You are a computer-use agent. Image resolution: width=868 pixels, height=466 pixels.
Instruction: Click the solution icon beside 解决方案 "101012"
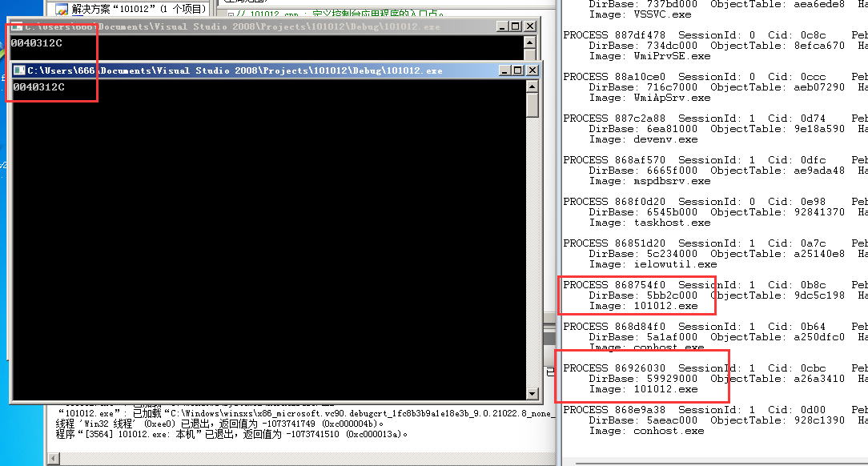(61, 9)
